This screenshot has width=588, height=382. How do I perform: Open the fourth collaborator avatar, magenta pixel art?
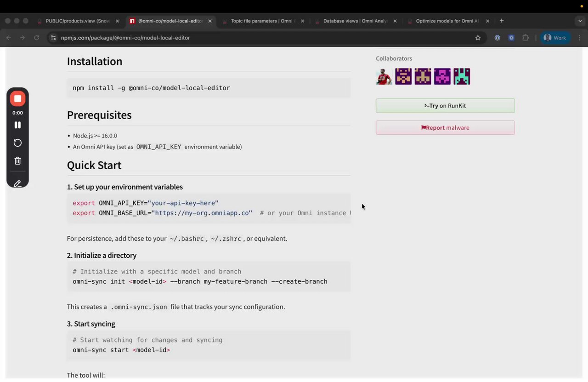442,76
